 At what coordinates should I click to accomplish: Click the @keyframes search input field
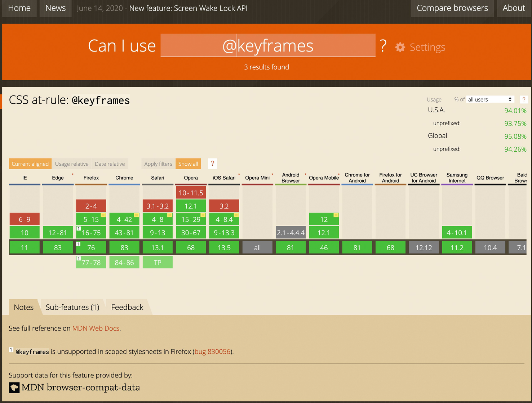click(x=268, y=46)
